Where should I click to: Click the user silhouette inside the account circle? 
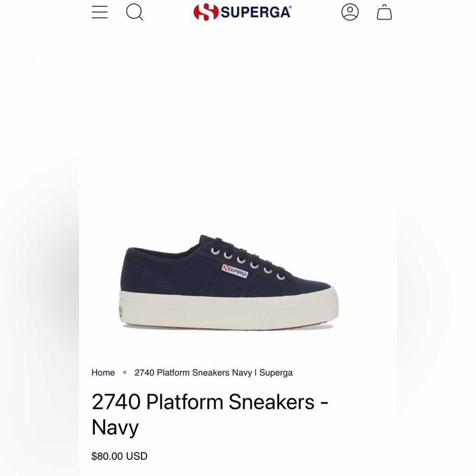(350, 12)
